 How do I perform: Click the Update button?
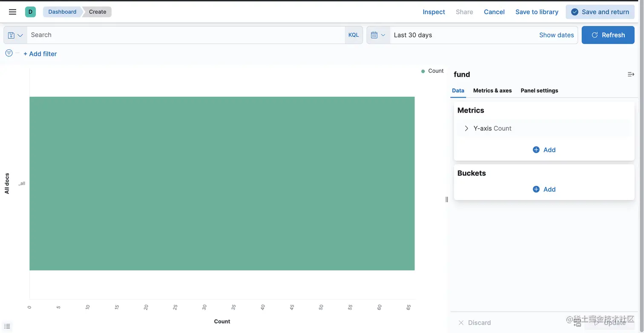click(609, 323)
